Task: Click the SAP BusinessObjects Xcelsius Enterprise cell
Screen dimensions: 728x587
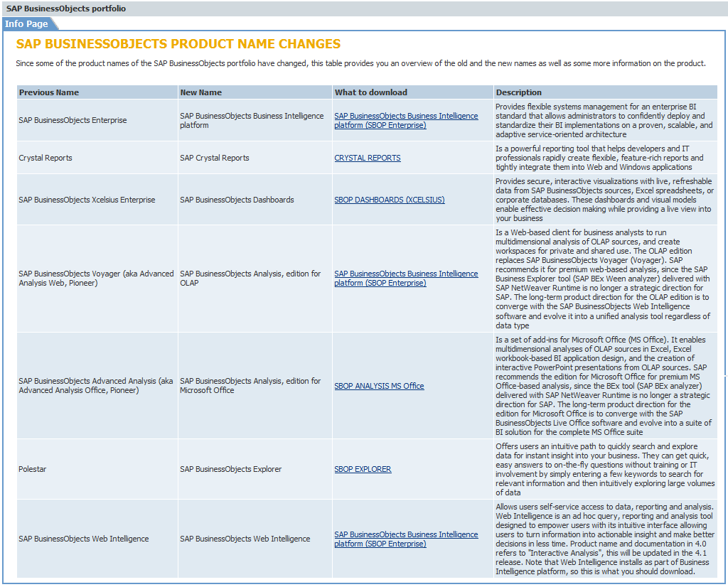Action: coord(87,200)
